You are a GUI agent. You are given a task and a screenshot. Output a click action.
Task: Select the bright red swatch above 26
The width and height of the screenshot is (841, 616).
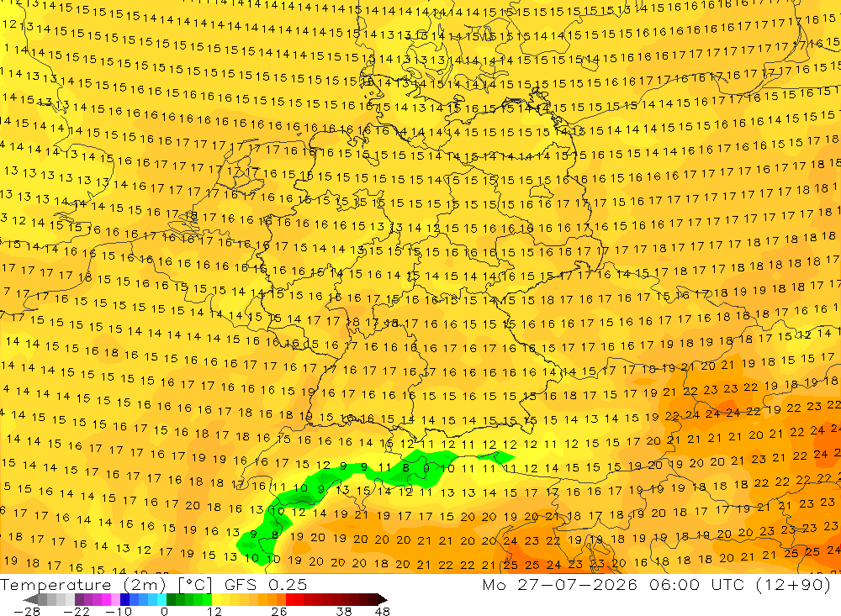pyautogui.click(x=290, y=599)
